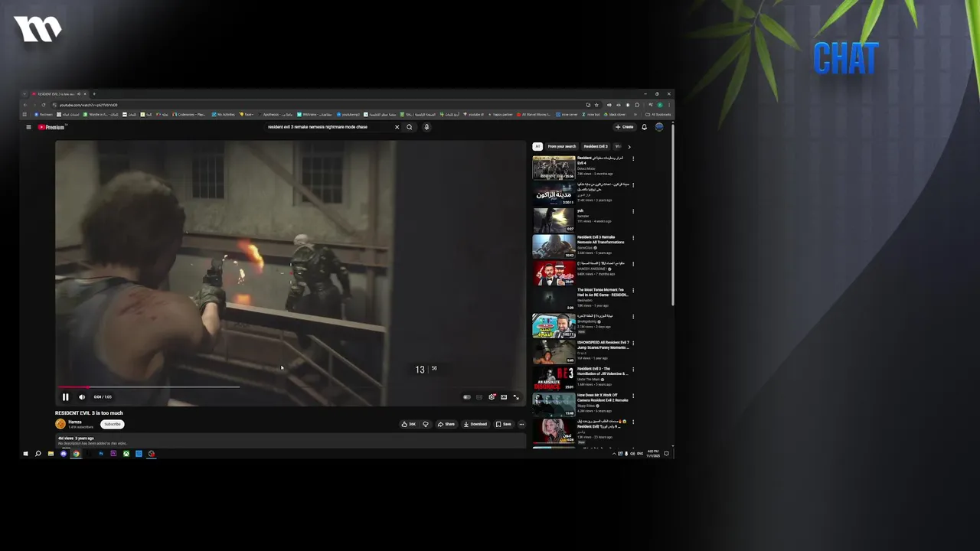Select the Resident Evil 3 chip
The image size is (980, 551).
tap(596, 146)
